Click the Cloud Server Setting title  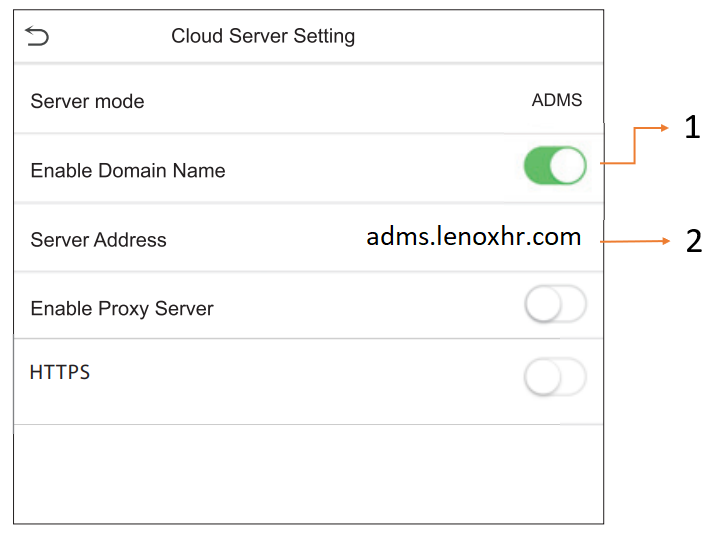pos(263,36)
